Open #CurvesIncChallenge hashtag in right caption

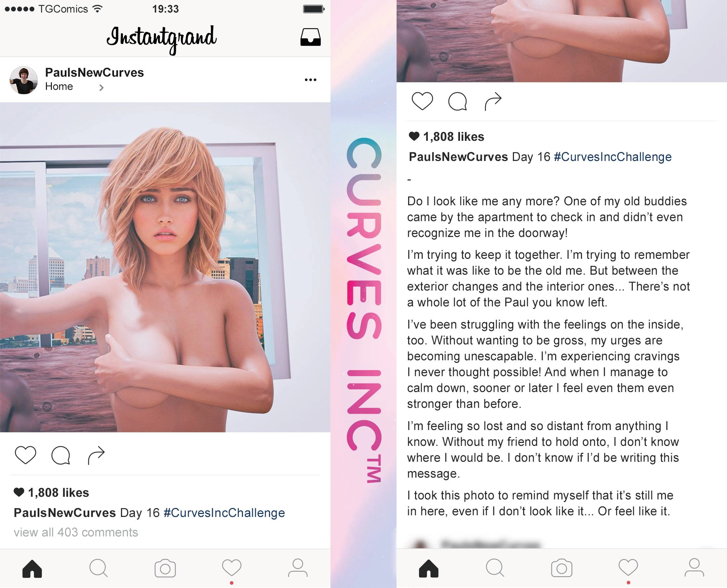(613, 157)
